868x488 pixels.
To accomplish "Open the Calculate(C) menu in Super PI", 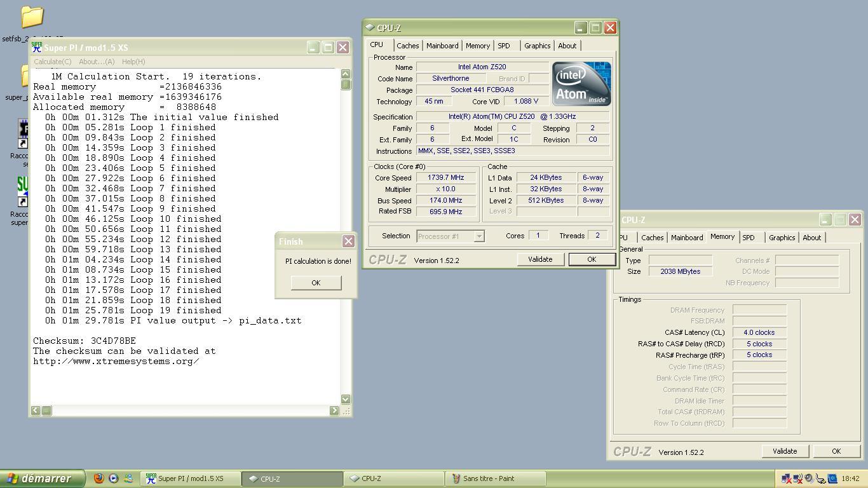I will (x=52, y=62).
